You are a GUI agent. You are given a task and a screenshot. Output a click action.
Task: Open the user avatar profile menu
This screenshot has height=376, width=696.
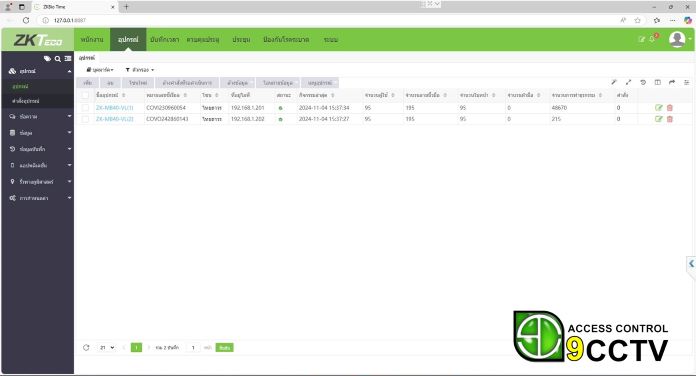(x=677, y=39)
